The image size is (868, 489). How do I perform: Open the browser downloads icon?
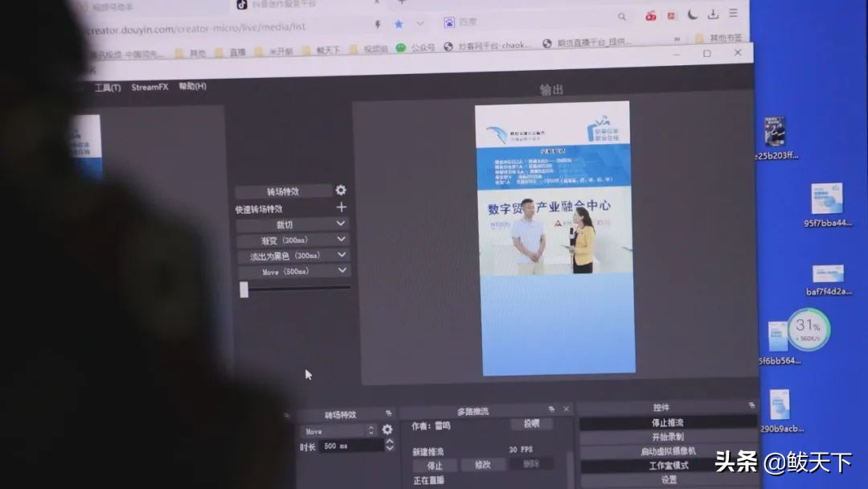point(713,14)
